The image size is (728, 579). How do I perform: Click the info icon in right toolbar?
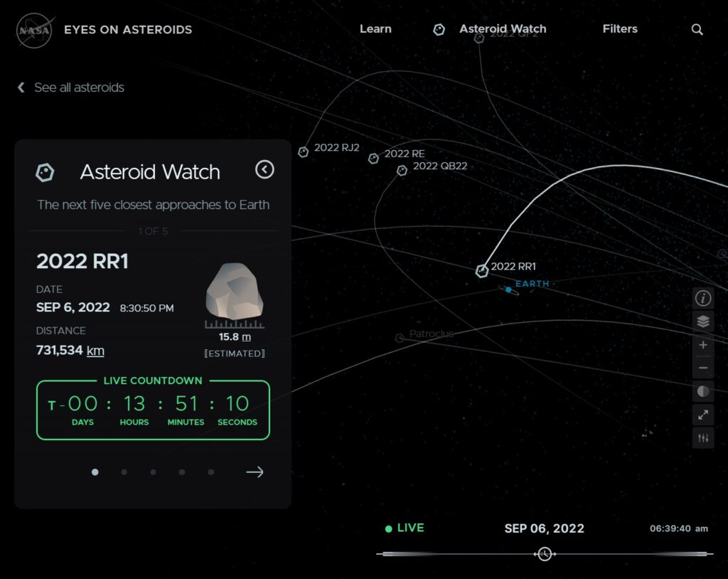[703, 298]
